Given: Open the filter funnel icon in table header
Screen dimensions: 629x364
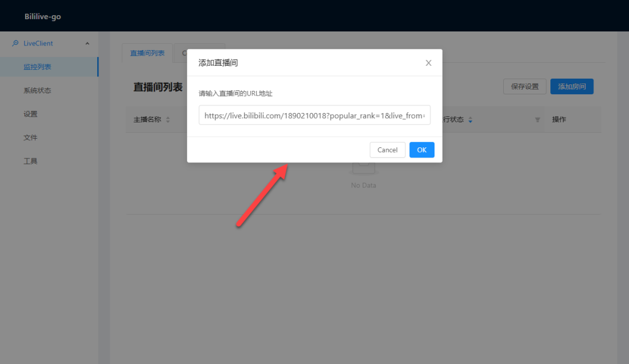Looking at the screenshot, I should 538,119.
